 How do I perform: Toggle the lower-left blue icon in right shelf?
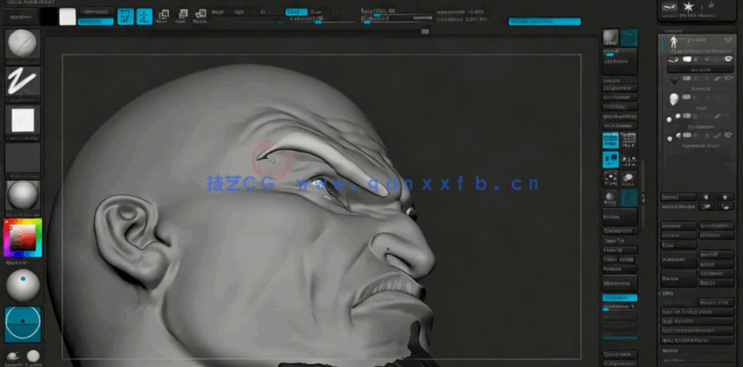(610, 160)
